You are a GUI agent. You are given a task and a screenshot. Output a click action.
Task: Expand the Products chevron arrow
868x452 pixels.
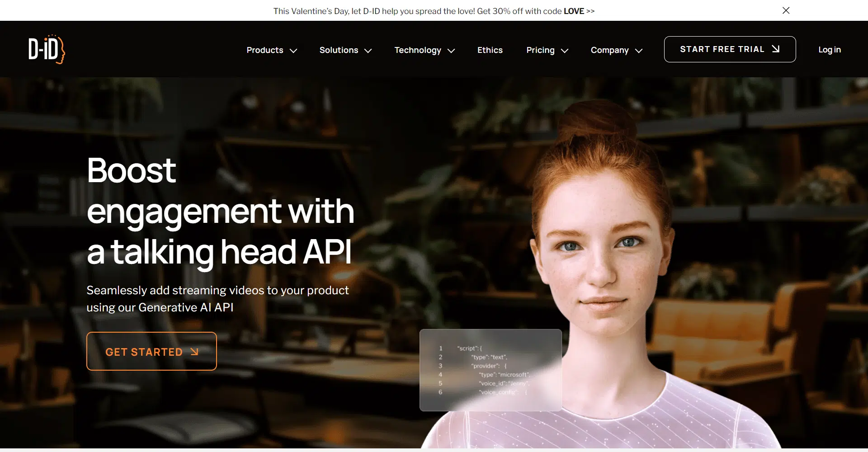click(293, 51)
